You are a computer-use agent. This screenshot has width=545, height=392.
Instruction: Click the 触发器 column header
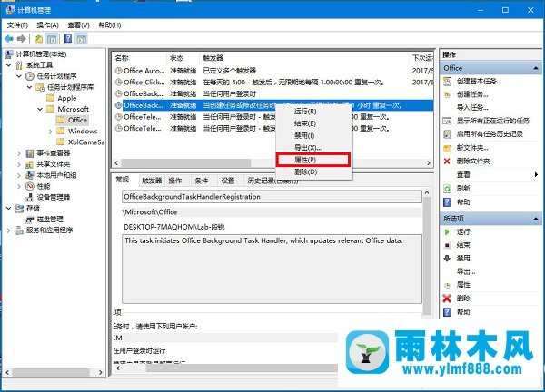(x=304, y=58)
